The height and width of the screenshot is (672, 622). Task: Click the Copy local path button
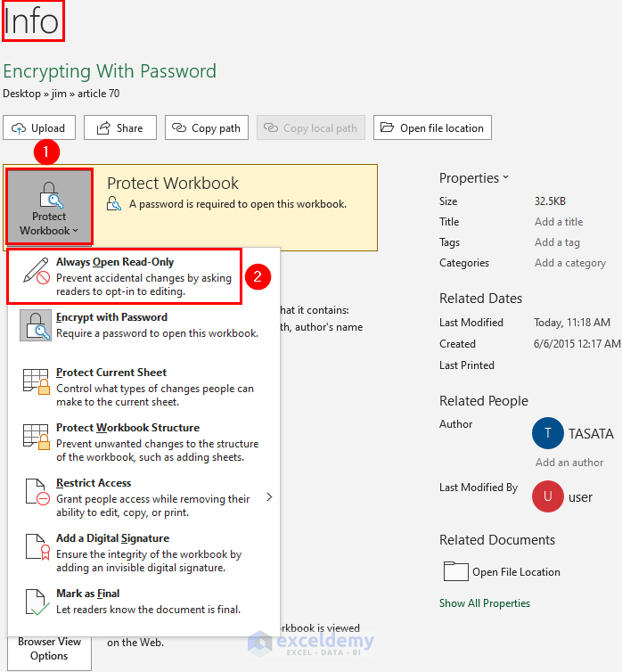pos(311,127)
